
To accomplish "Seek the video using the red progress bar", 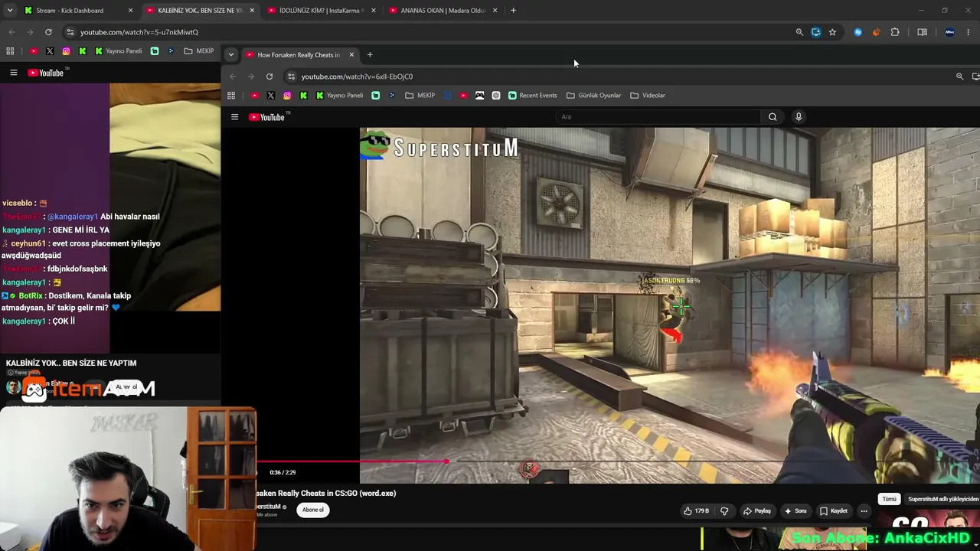I will pyautogui.click(x=352, y=461).
